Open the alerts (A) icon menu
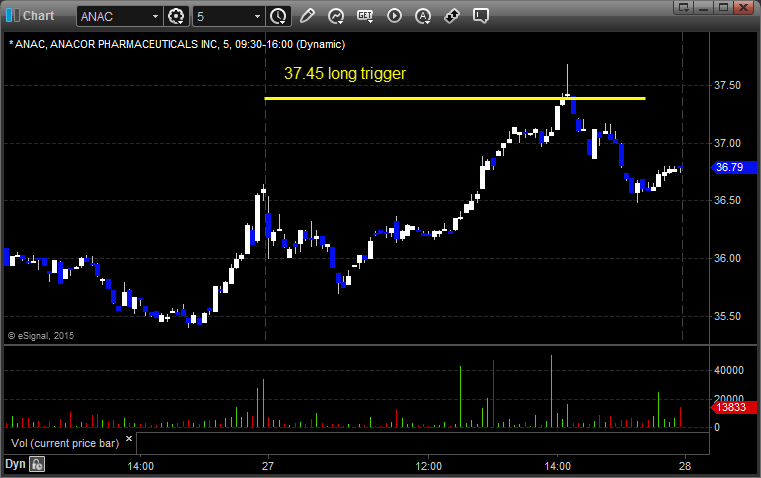Image resolution: width=761 pixels, height=478 pixels. coord(423,16)
